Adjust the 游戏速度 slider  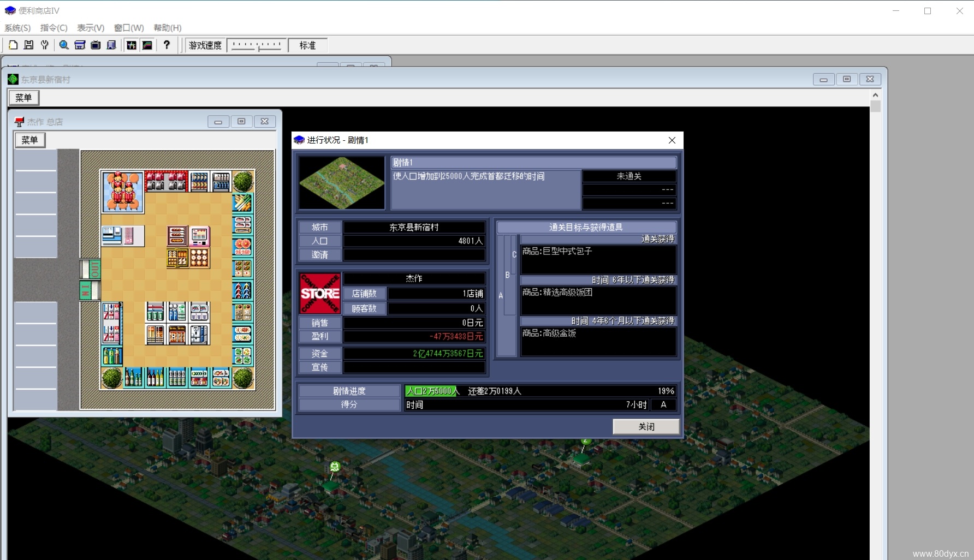pos(257,45)
